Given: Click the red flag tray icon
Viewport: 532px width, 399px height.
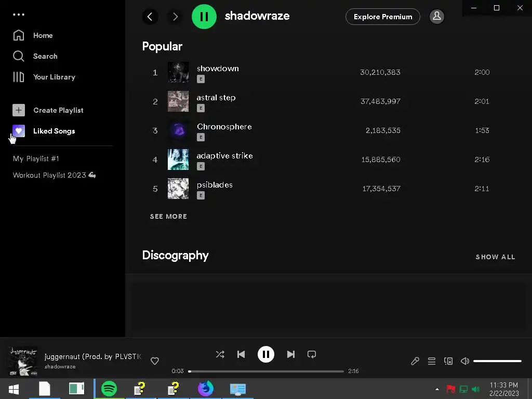Looking at the screenshot, I should [451, 389].
